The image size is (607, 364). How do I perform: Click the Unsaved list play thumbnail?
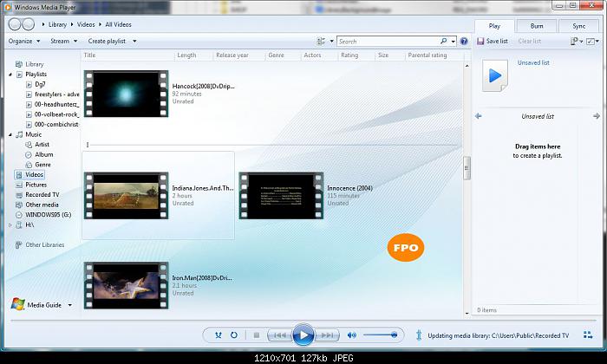(x=495, y=75)
